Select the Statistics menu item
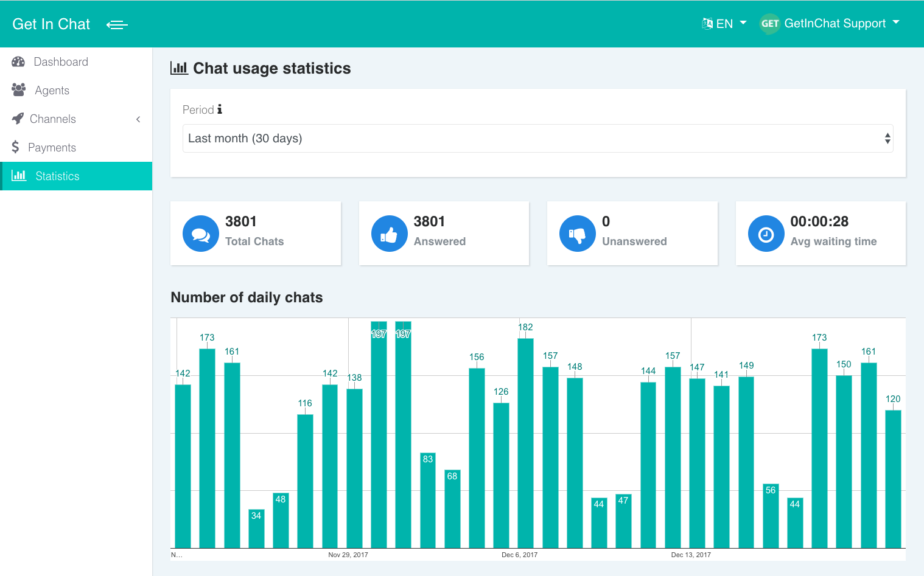The image size is (924, 576). (76, 176)
